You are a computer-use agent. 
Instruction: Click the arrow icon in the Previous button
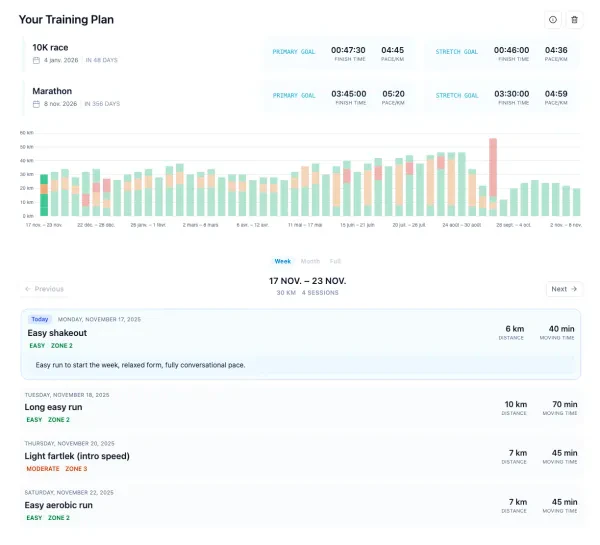tap(29, 289)
